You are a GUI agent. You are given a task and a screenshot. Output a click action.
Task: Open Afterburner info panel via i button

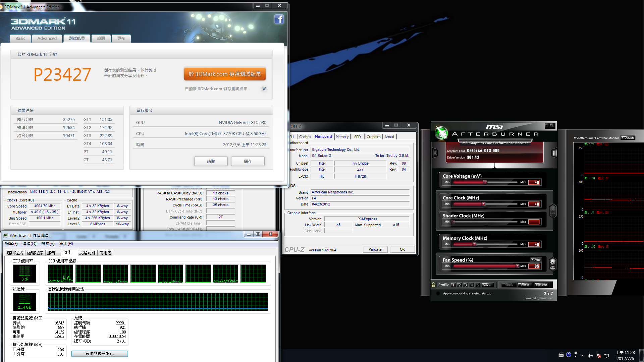pyautogui.click(x=554, y=153)
